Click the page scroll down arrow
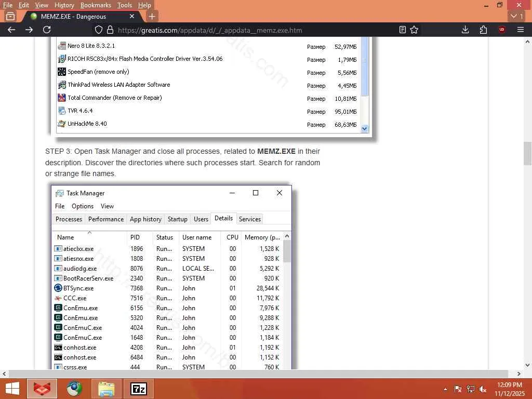The image size is (532, 399). tap(527, 365)
